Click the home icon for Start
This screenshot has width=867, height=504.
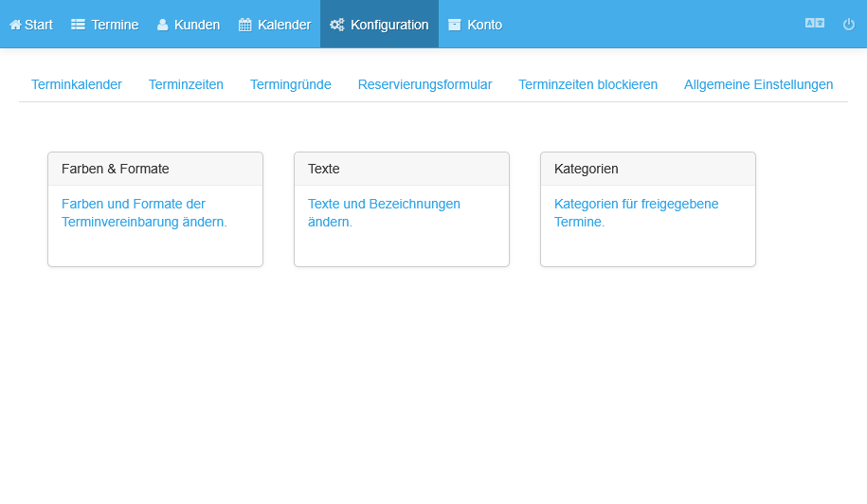click(15, 25)
